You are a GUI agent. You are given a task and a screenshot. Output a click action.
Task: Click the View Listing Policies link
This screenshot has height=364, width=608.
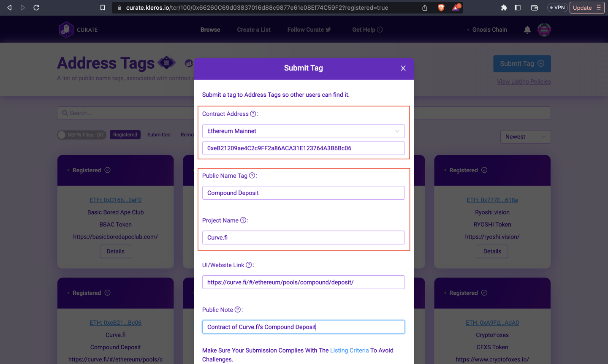click(524, 81)
